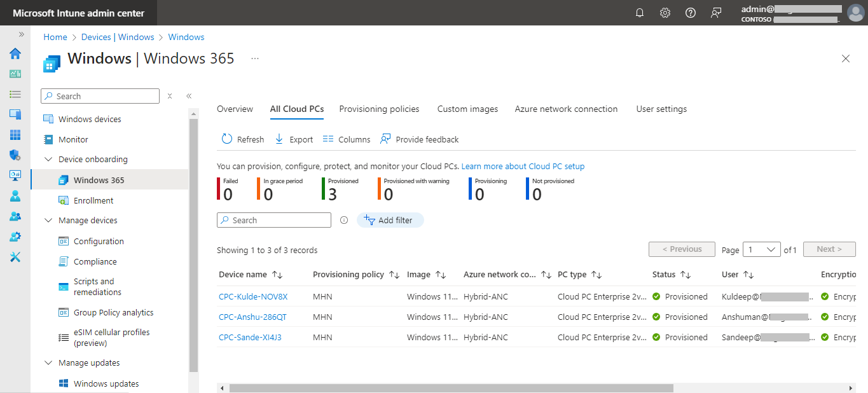Open Learn more about Cloud PC setup

(x=523, y=166)
